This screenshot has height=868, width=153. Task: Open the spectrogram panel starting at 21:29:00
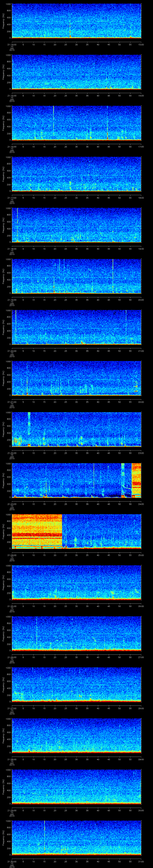[x=76, y=787]
